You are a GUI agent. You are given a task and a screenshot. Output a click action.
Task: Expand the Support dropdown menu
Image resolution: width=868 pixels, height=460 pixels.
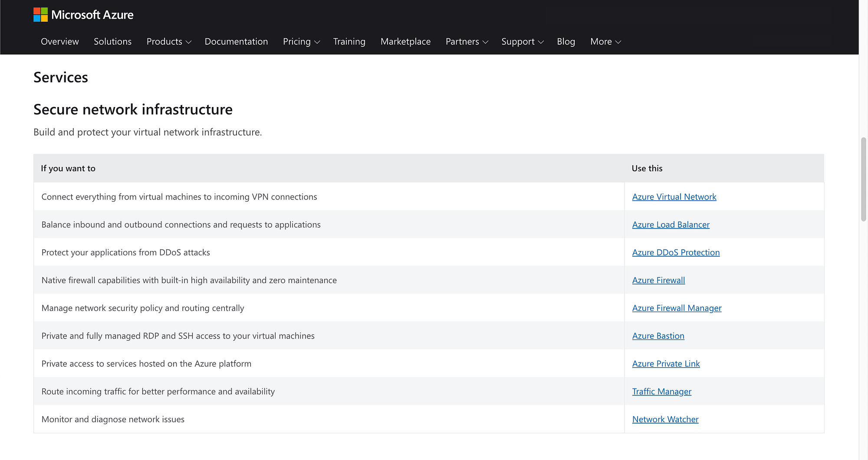point(523,42)
